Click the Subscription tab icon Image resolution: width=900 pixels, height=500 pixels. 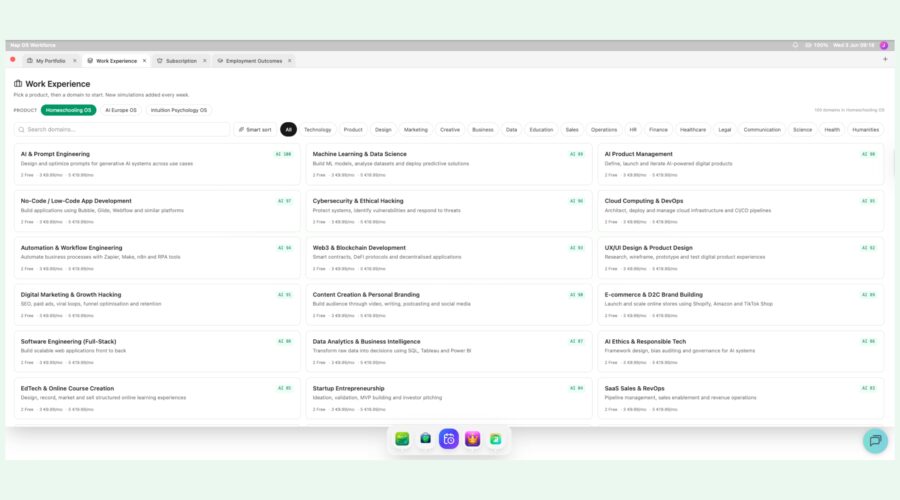pos(160,61)
